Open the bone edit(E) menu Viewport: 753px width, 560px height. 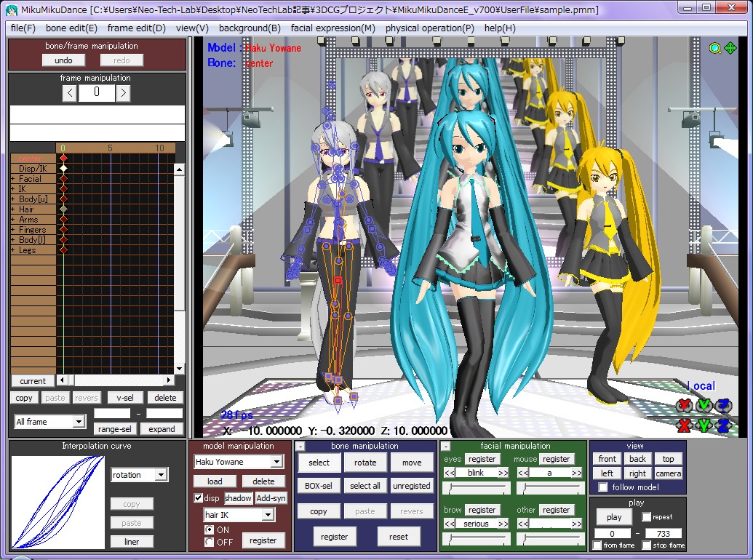pos(71,28)
